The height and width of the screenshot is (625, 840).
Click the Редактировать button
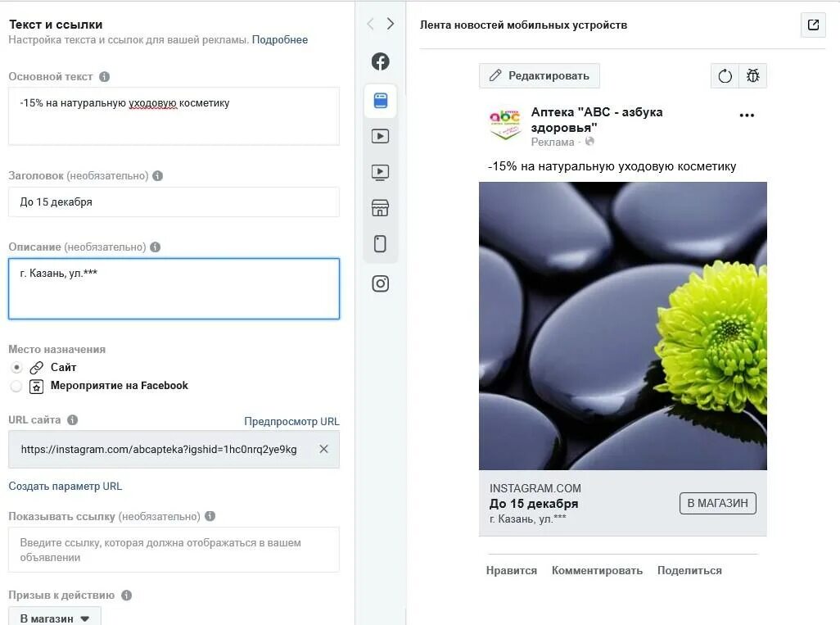tap(539, 75)
